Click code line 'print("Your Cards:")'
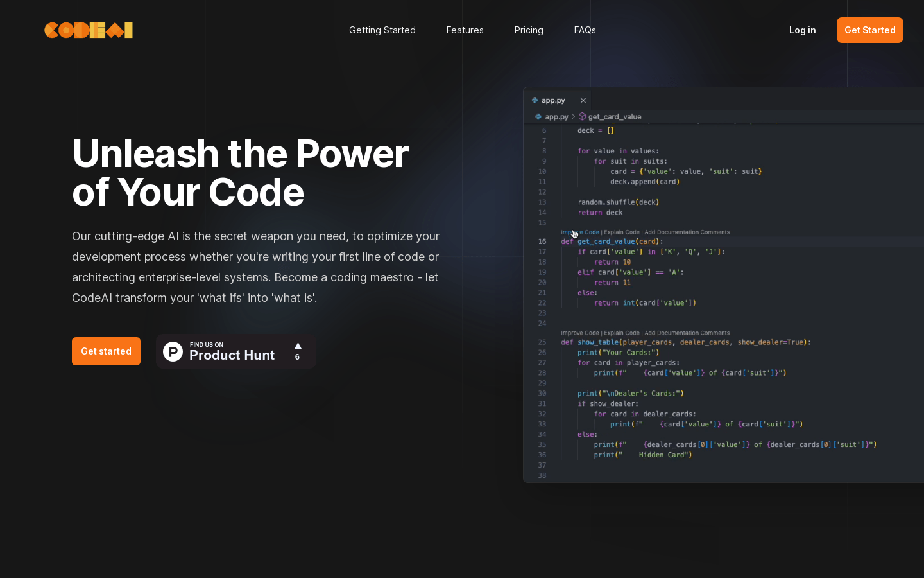The image size is (924, 578). pos(618,353)
